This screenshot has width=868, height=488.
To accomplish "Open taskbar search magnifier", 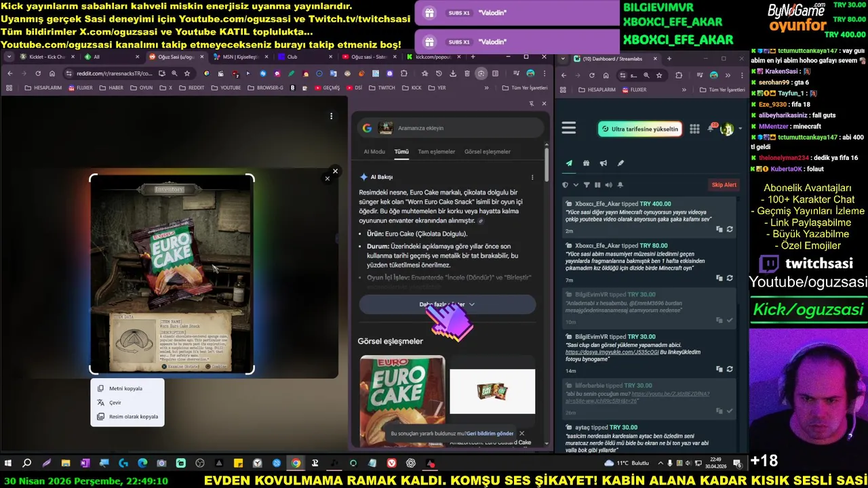I will tap(27, 464).
